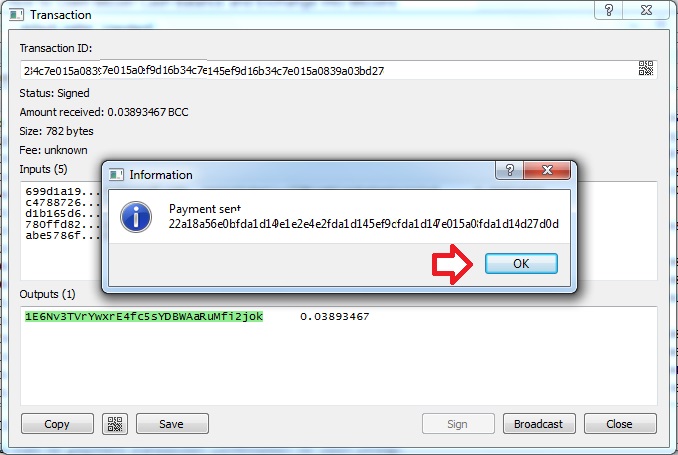Screen dimensions: 678x455
Task: Click the Close button at the bottom right
Action: [x=620, y=424]
